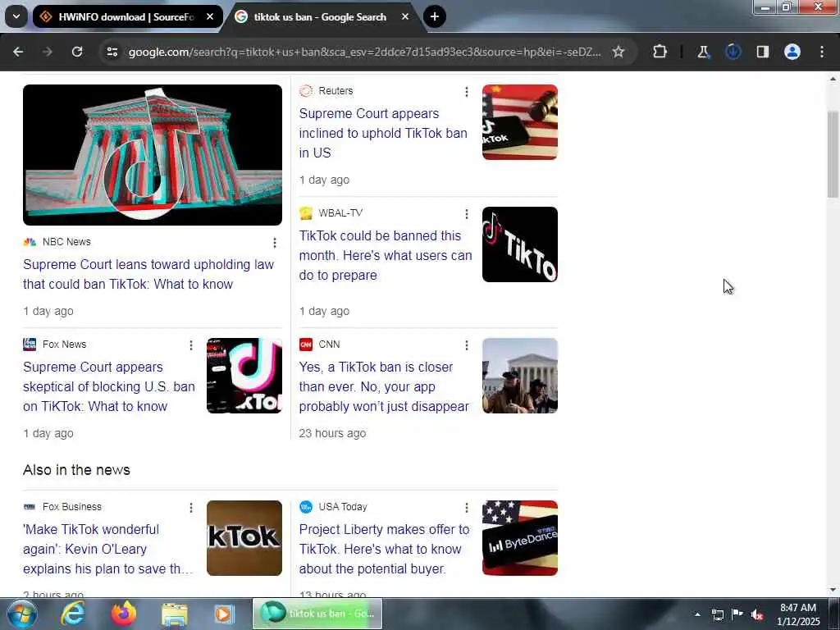
Task: Expand the tab search dropdown arrow
Action: pos(16,16)
